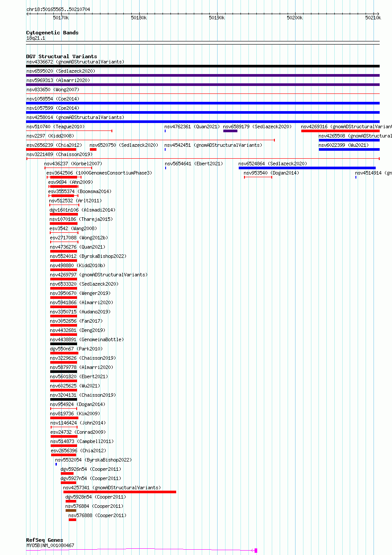Click the nsv4438891 GenomeinaBottle label
The image size is (392, 555).
coord(87,339)
